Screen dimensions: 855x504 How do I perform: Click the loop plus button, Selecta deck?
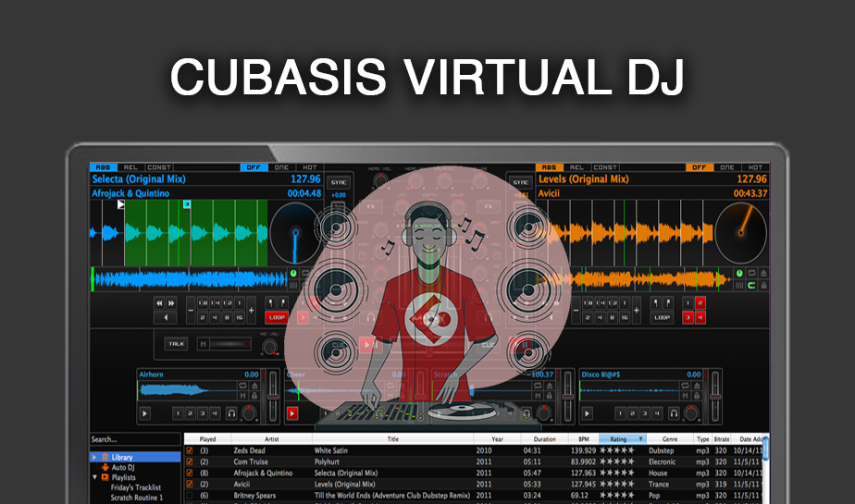tap(252, 310)
